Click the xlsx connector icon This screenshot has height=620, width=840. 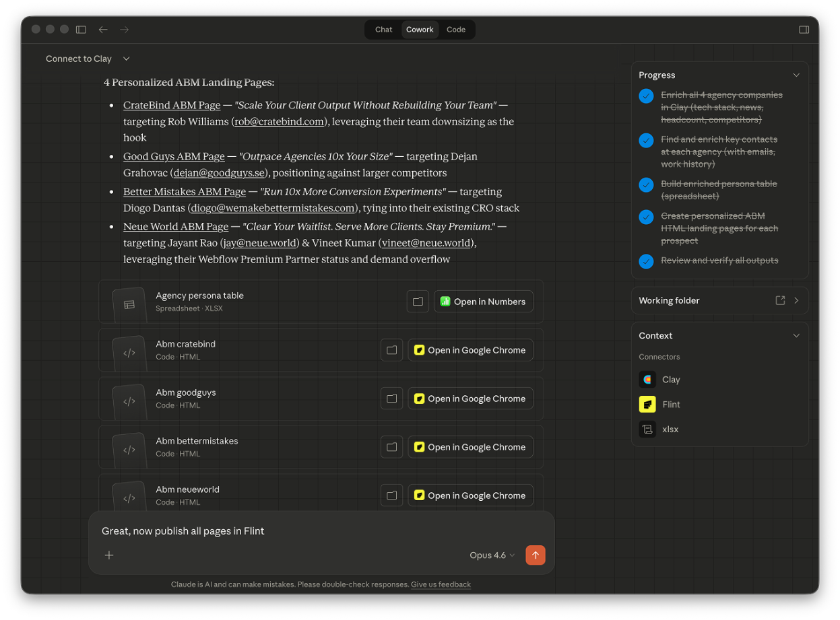pyautogui.click(x=647, y=429)
